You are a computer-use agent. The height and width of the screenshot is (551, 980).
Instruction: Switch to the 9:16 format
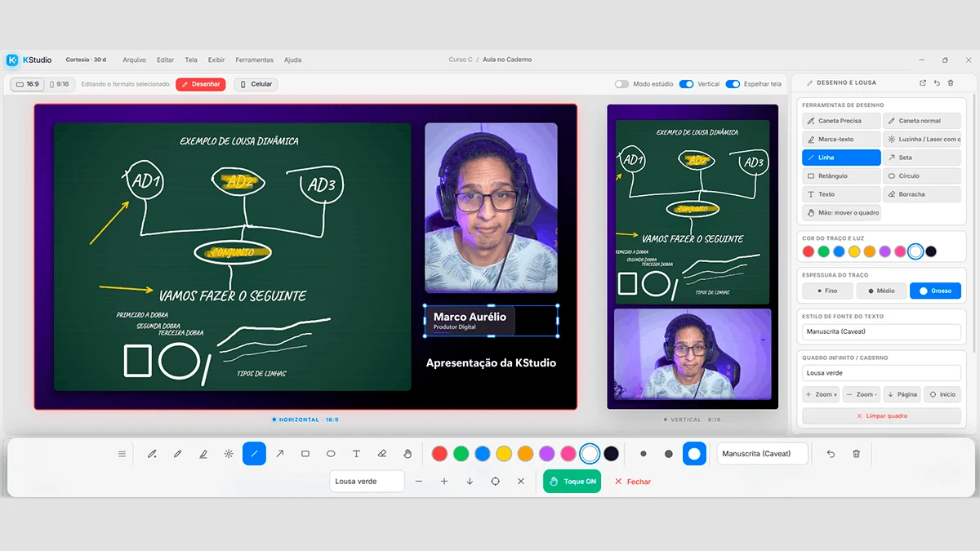59,84
